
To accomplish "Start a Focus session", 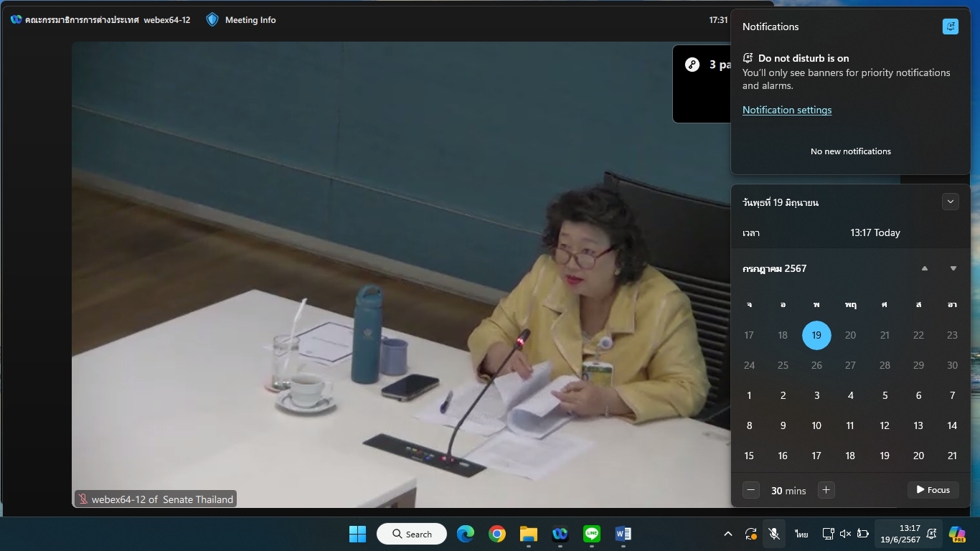I will tap(933, 490).
